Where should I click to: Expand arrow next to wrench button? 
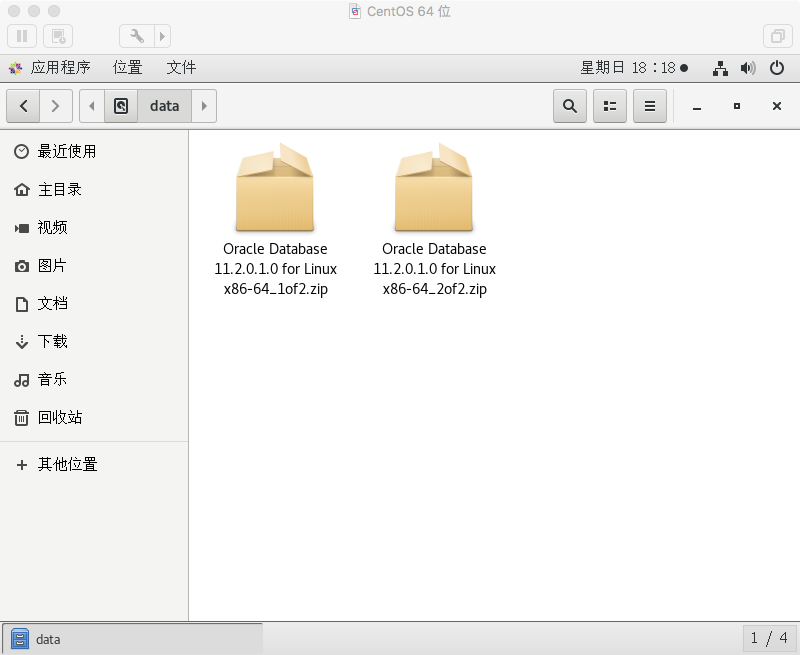tap(162, 36)
